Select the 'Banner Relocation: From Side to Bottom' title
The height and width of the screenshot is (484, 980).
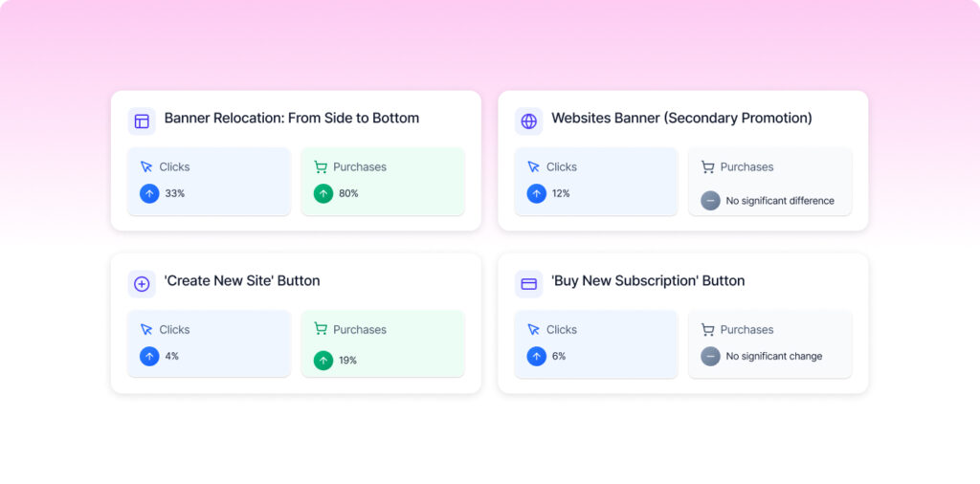click(291, 119)
